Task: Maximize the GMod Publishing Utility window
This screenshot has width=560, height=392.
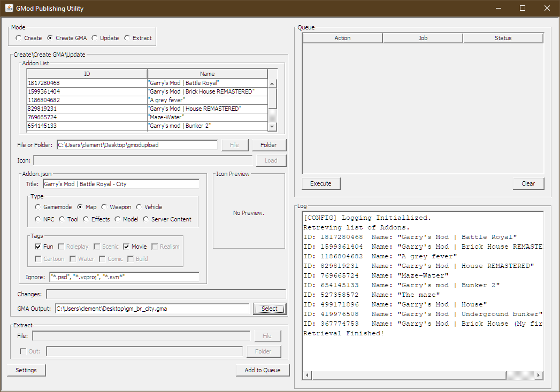Action: [x=523, y=8]
